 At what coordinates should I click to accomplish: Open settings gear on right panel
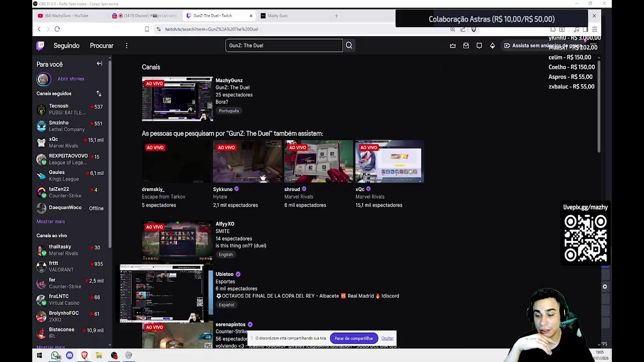pyautogui.click(x=605, y=287)
